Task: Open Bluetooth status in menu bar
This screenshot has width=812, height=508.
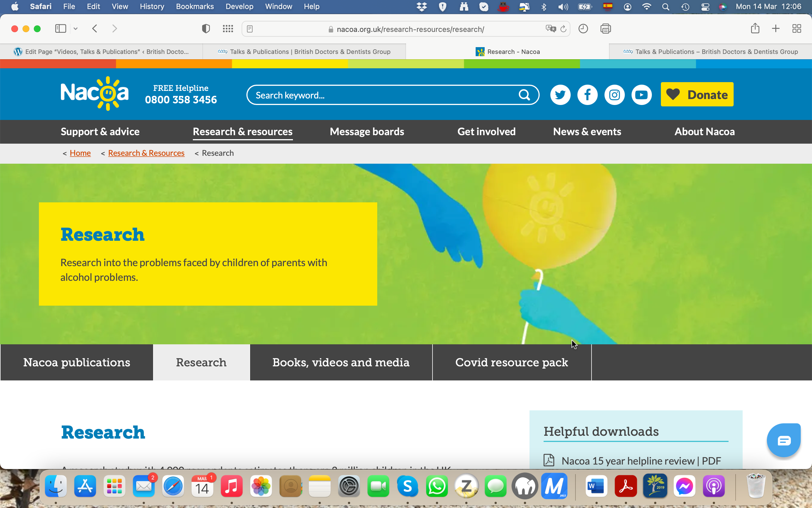Action: point(544,7)
